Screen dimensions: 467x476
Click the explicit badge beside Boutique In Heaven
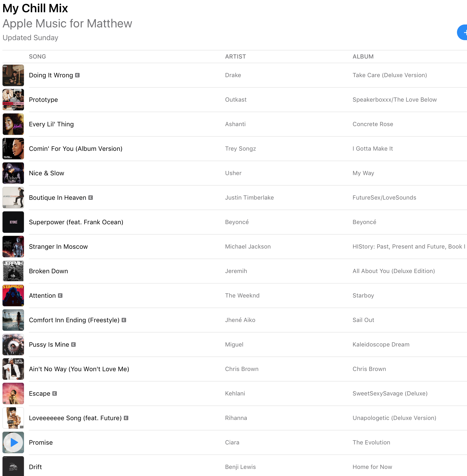coord(91,198)
